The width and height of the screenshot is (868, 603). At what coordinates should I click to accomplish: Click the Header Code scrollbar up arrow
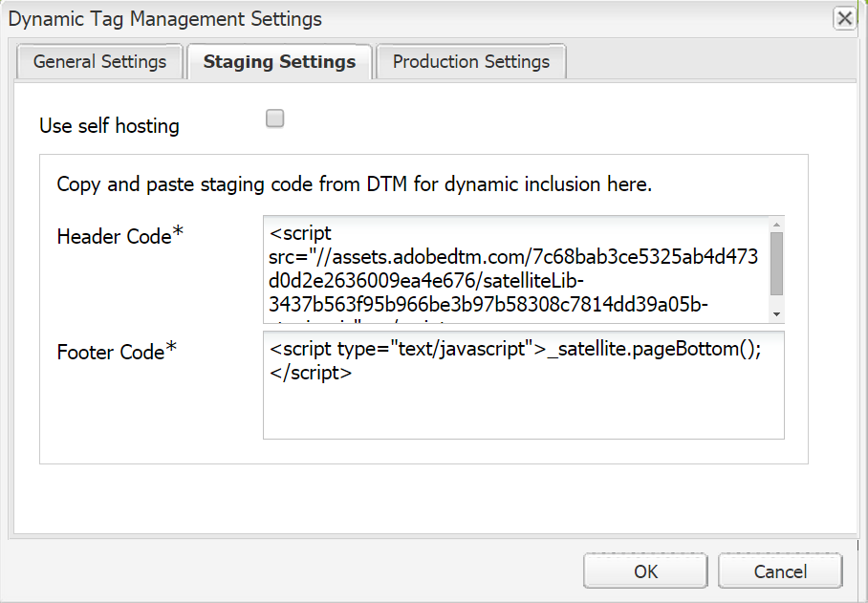click(x=776, y=226)
